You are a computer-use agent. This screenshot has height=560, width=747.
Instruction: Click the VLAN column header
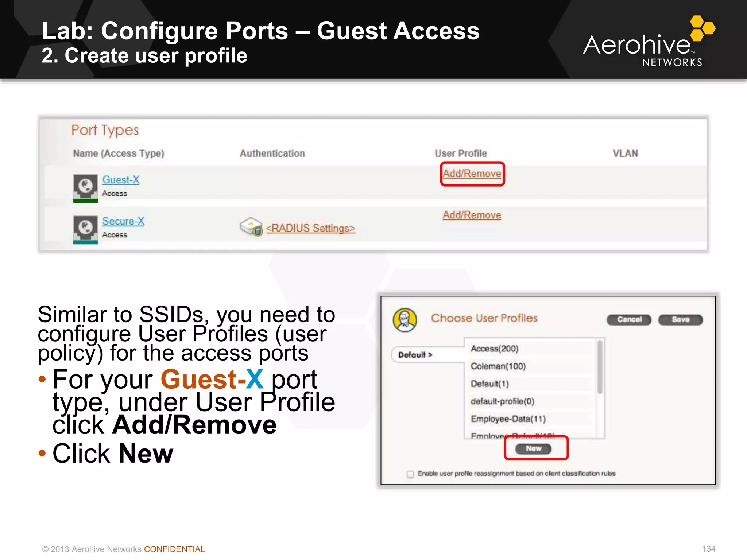625,153
